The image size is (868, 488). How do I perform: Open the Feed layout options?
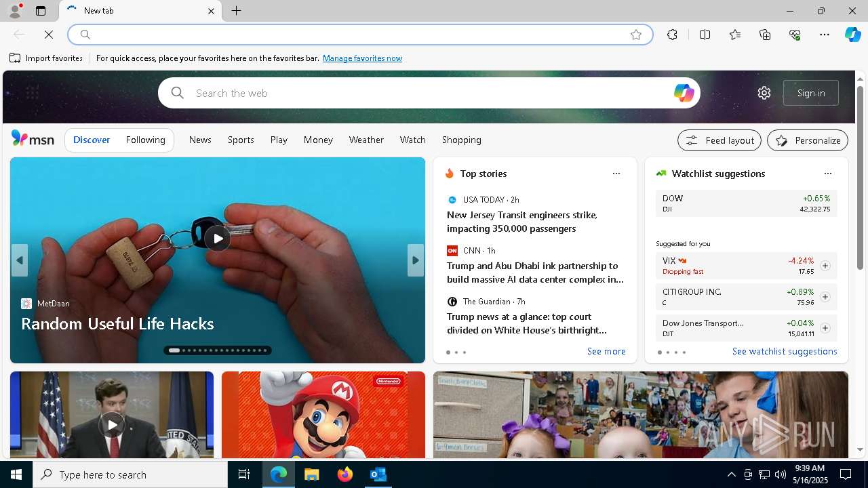coord(719,140)
